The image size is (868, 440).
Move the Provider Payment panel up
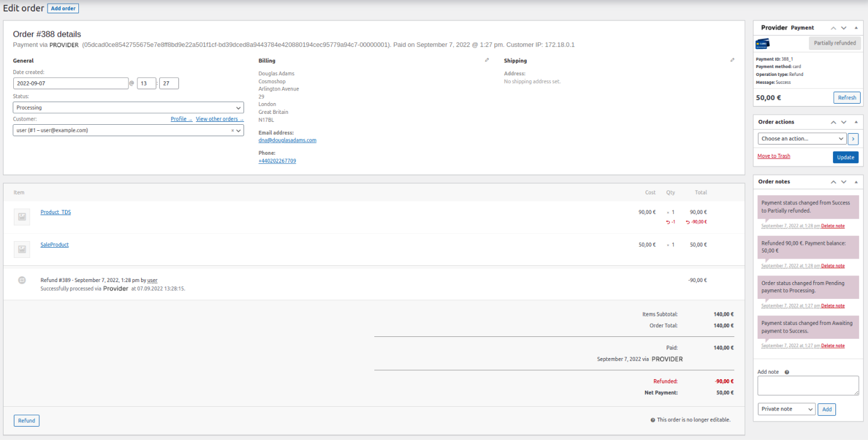click(834, 28)
